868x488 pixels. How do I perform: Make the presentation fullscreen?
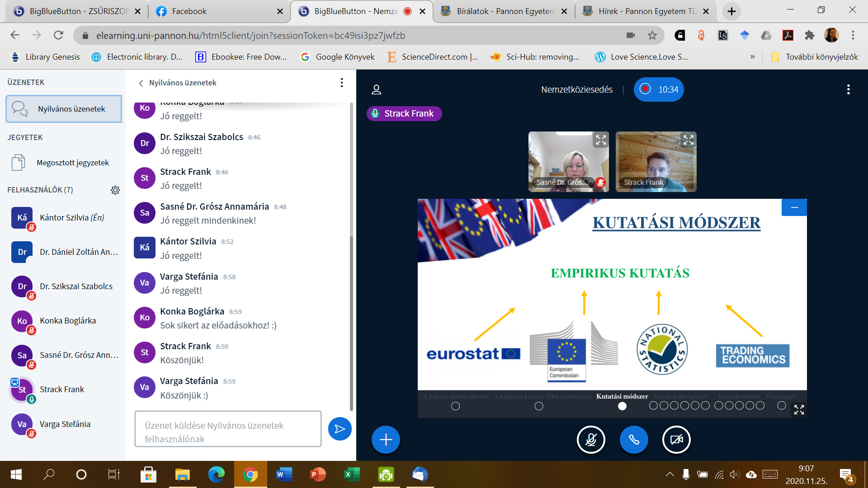tap(799, 409)
